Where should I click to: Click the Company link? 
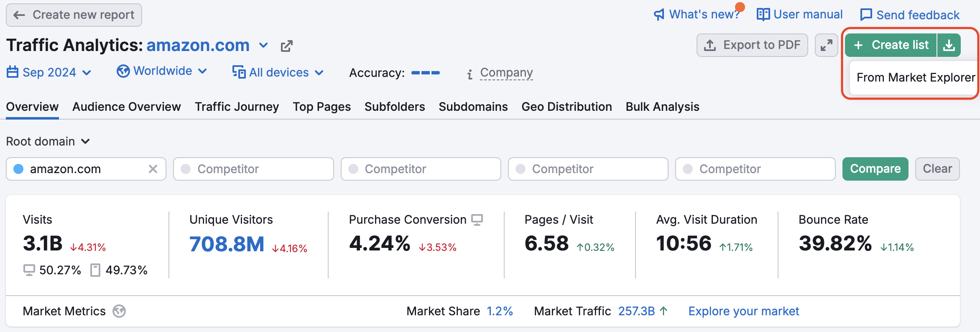[x=506, y=73]
